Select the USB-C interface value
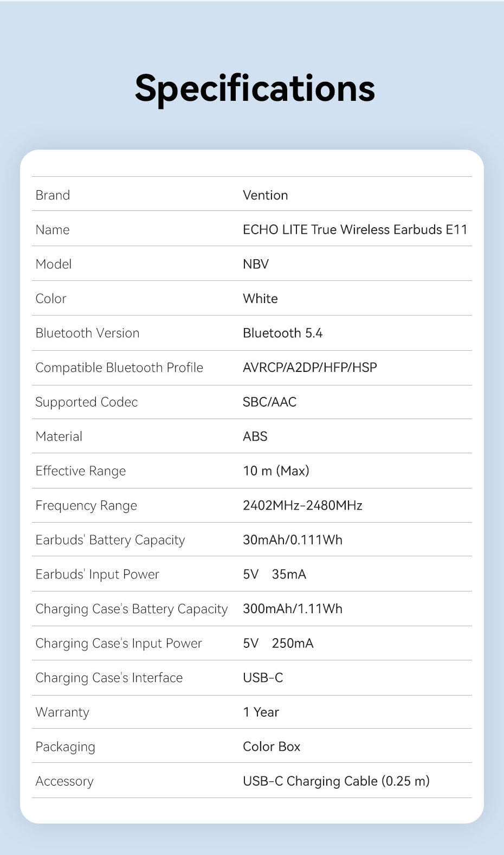 coord(263,678)
